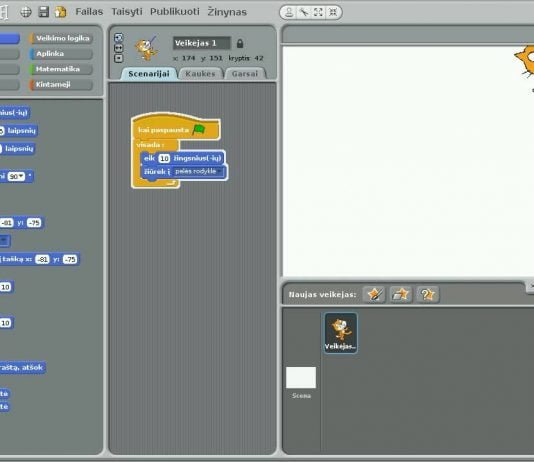Screen dimensions: 534x462
Task: Switch to the Kaukės tab
Action: click(x=200, y=74)
